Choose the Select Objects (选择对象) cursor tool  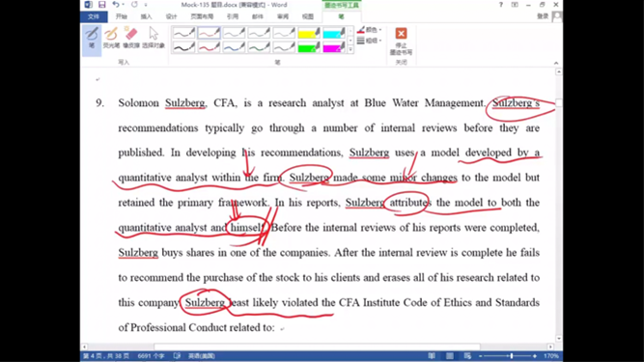(154, 39)
